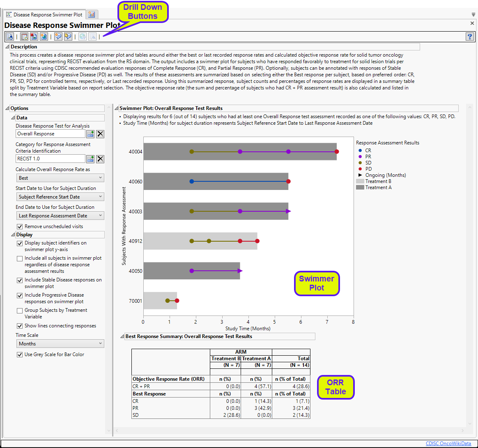
Task: Clear the RECIST 1.0 field with X icon
Action: (100, 159)
